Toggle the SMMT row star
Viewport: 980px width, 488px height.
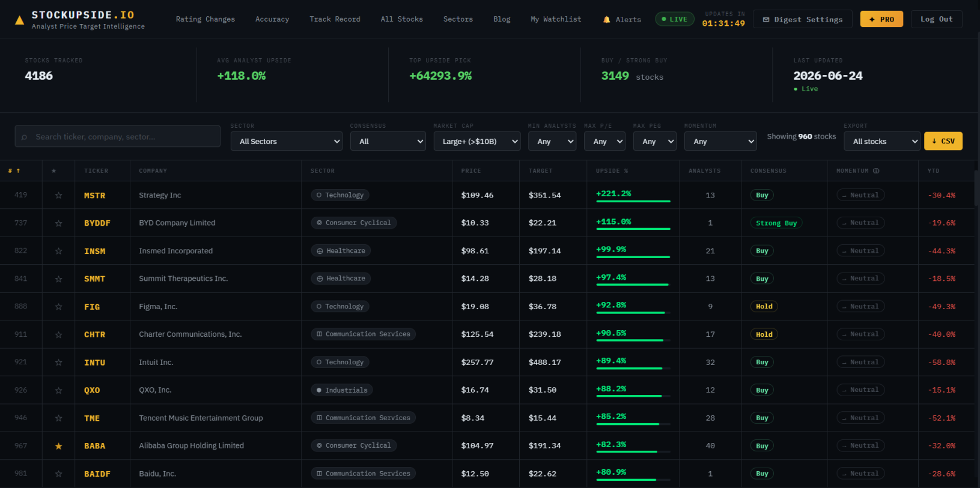tap(58, 279)
